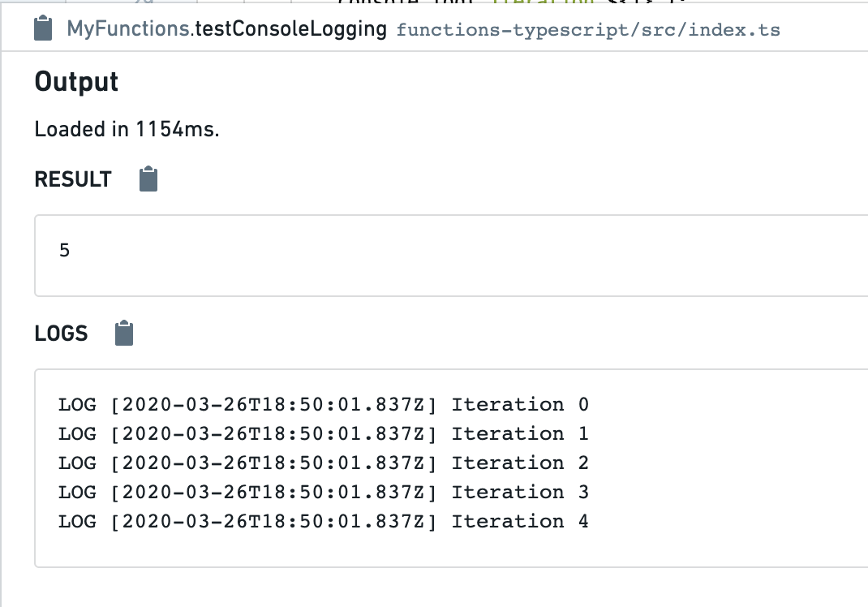Click the Output heading
This screenshot has width=868, height=607.
76,82
